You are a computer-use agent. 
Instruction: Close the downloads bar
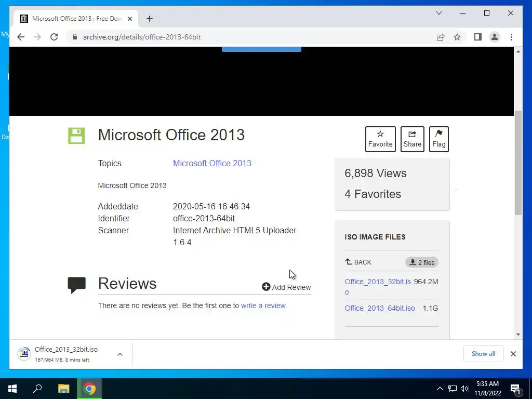[x=513, y=354]
